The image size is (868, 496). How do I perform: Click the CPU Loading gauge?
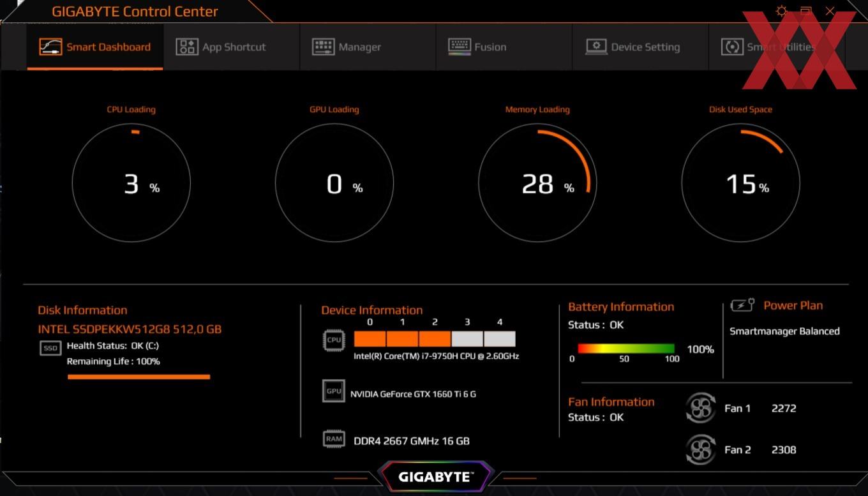point(131,183)
